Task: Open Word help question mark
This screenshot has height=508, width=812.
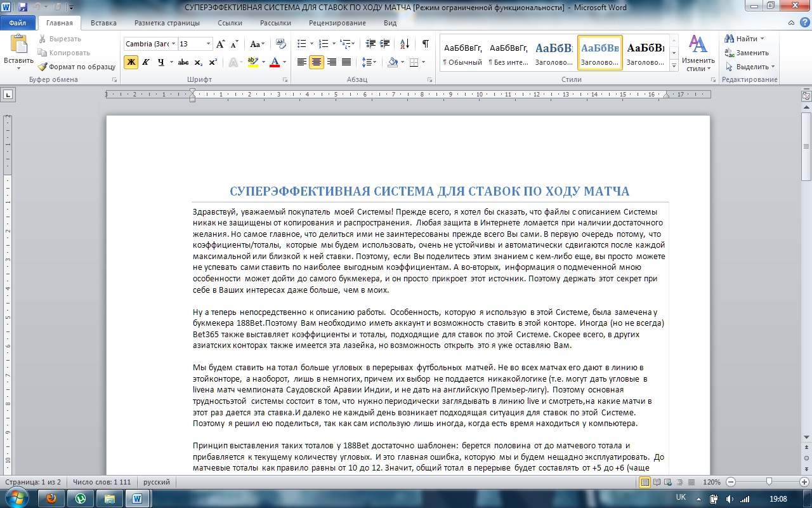Action: coord(804,23)
